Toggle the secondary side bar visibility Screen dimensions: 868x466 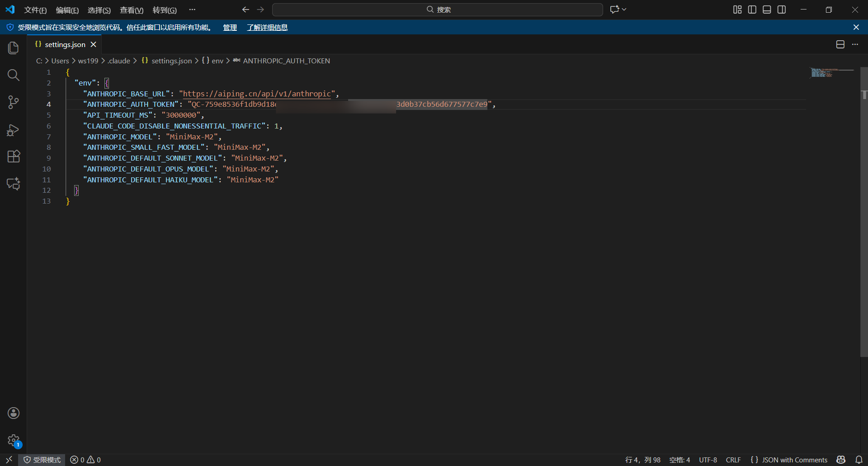coord(782,10)
